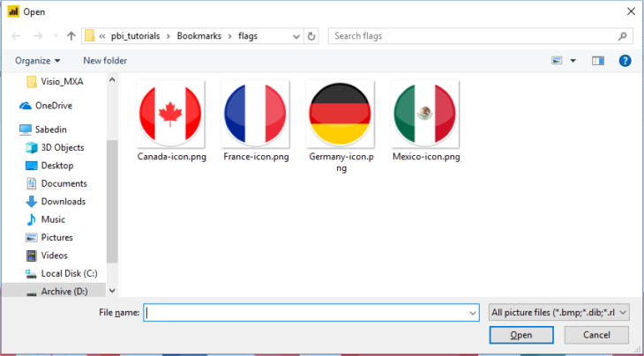The width and height of the screenshot is (644, 356).
Task: Click the navigation pane scrollbar thumb
Action: click(x=112, y=201)
